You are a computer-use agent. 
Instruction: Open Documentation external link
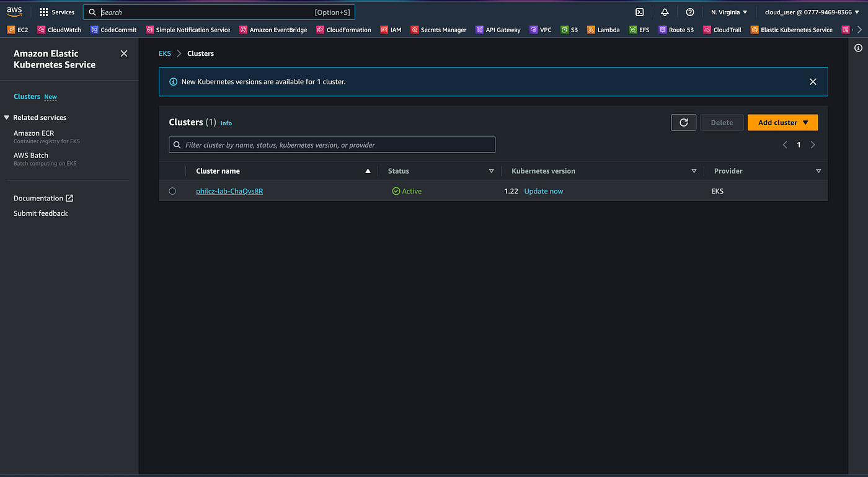point(43,198)
